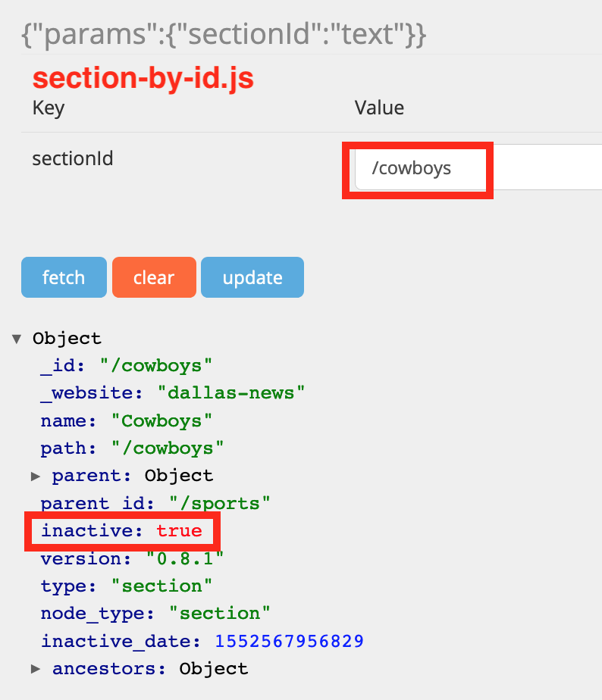Select the inactive: true property
602x700 pixels.
click(x=122, y=531)
